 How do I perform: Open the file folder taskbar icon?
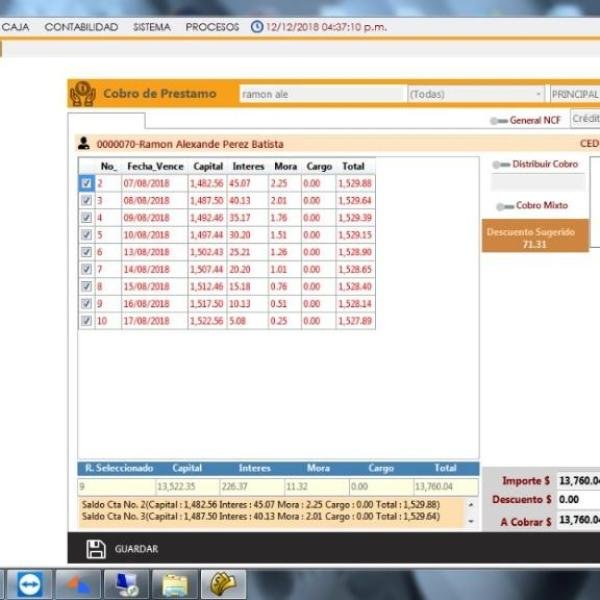pyautogui.click(x=175, y=584)
